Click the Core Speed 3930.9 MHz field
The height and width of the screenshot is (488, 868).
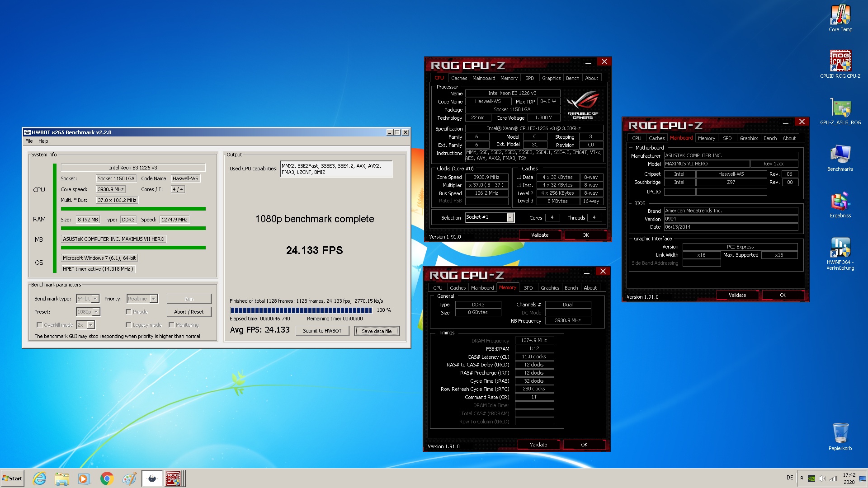tap(486, 177)
